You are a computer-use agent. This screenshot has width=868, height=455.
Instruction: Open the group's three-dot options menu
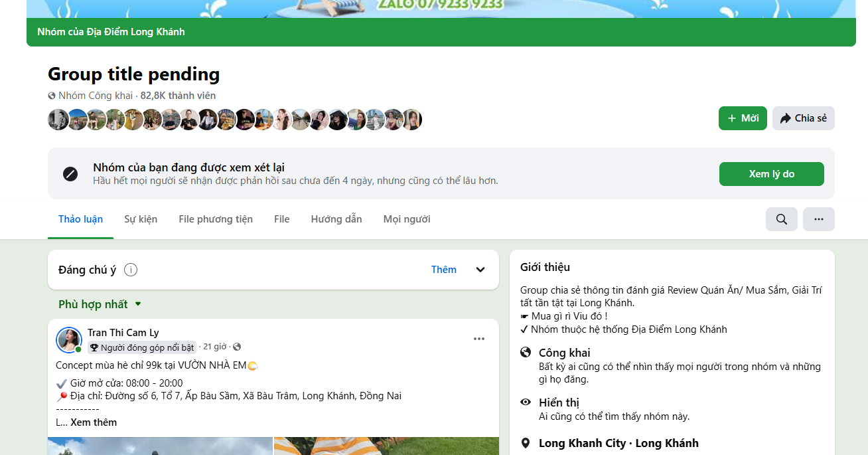tap(818, 219)
